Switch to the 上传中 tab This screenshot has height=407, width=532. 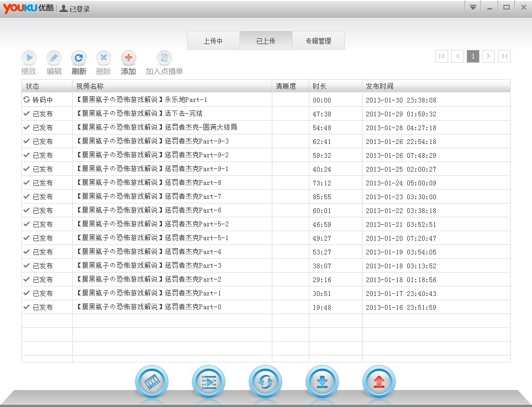coord(213,41)
